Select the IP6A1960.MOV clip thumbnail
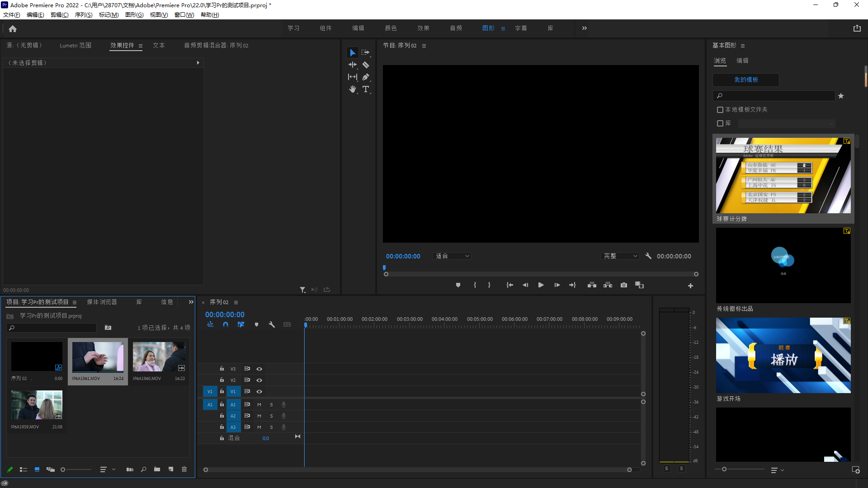Screen dimensions: 868x488 tap(159, 357)
